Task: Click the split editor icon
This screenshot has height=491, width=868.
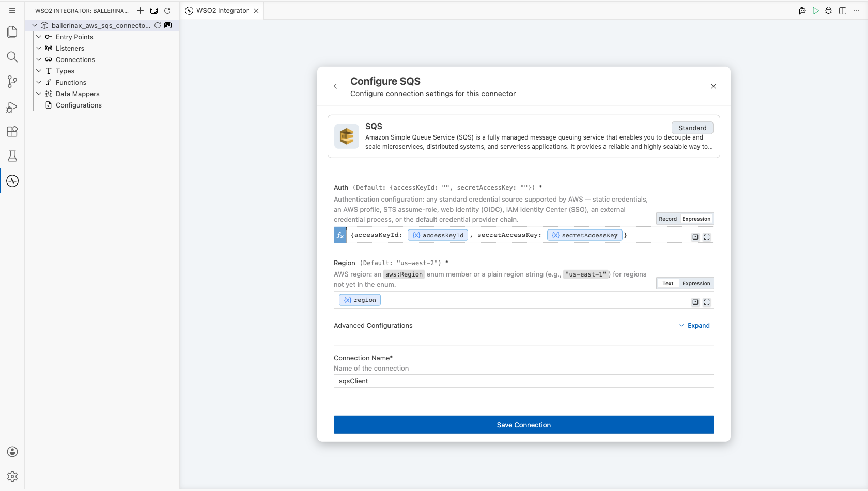Action: [843, 10]
